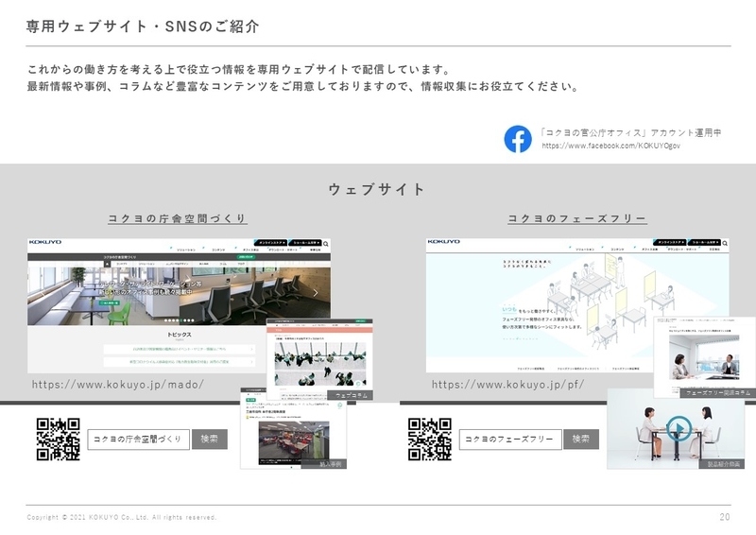756x535 pixels.
Task: Click 検索 button next to 庁舎空間づくり field
Action: (210, 440)
